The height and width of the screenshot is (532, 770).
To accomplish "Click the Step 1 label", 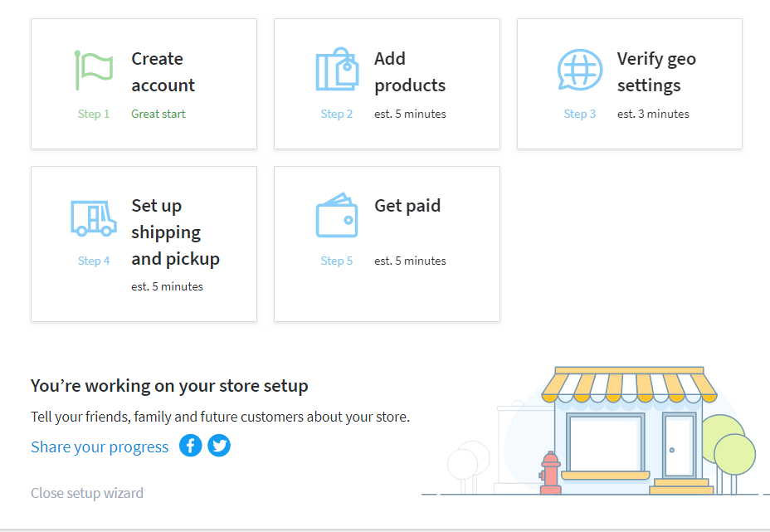I will click(x=93, y=114).
